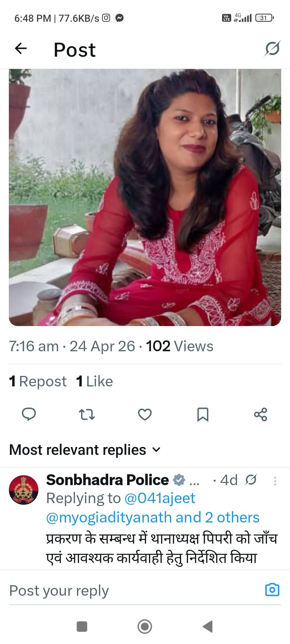Attach a photo using the camera icon
290x644 pixels.
[272, 590]
